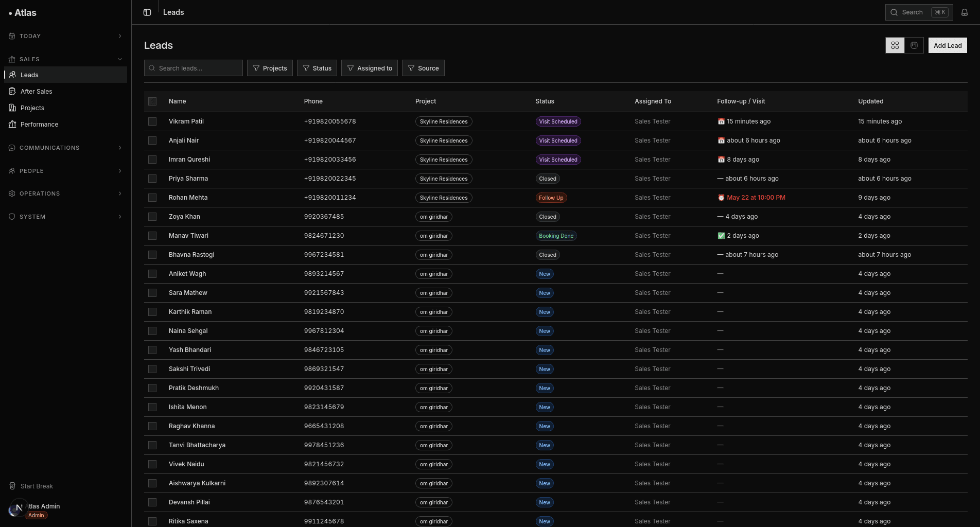Expand the Operations section chevron
The image size is (980, 527).
tap(120, 194)
